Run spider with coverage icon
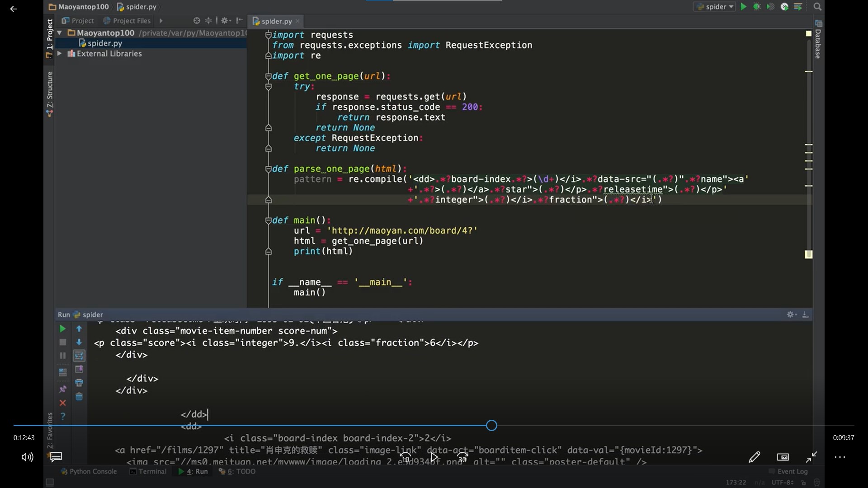Viewport: 868px width, 488px height. click(x=770, y=7)
